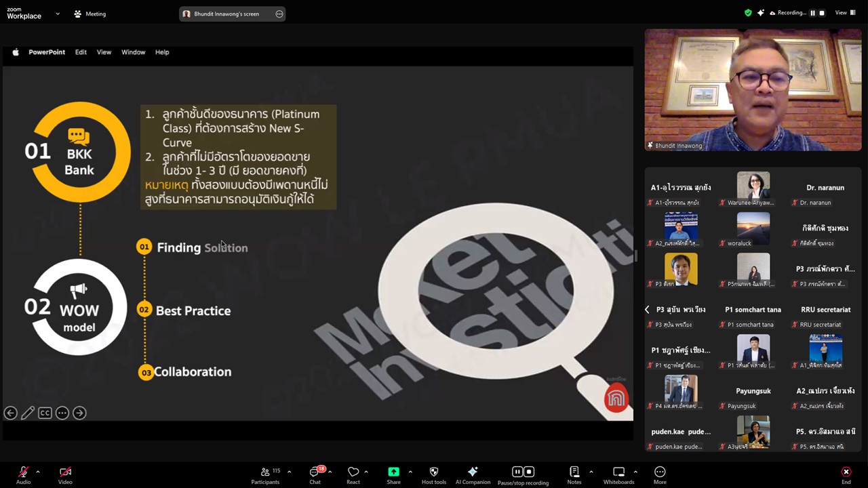Expand the Audio options arrow
The image size is (868, 488).
[x=38, y=472]
